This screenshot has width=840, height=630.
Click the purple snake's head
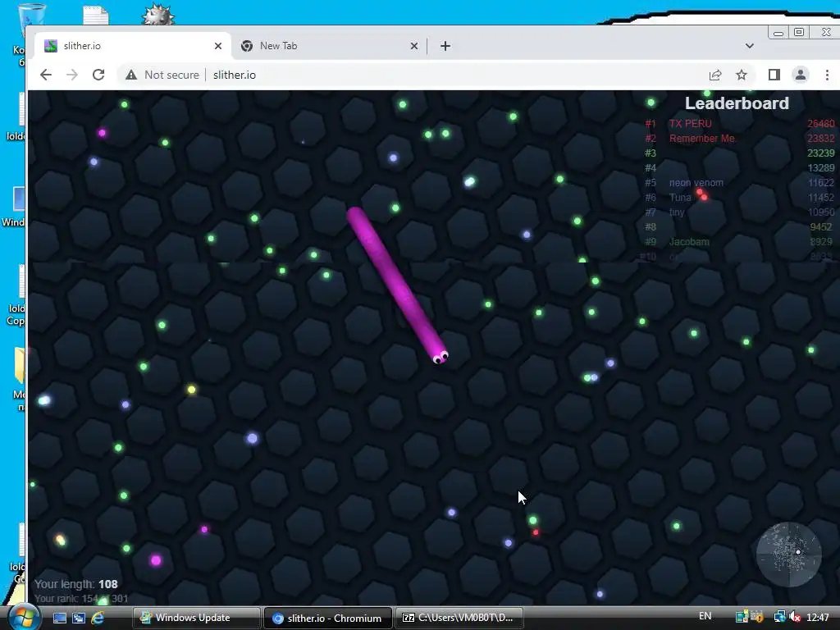pyautogui.click(x=441, y=356)
